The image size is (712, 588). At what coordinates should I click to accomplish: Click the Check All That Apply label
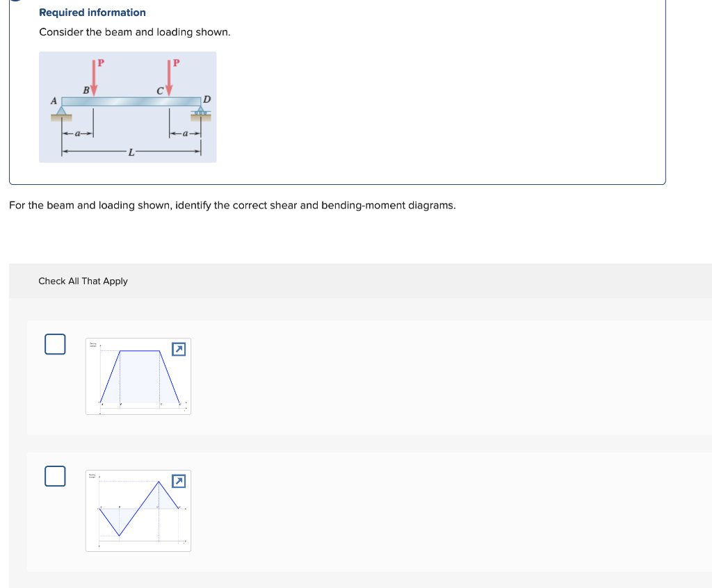coord(83,281)
